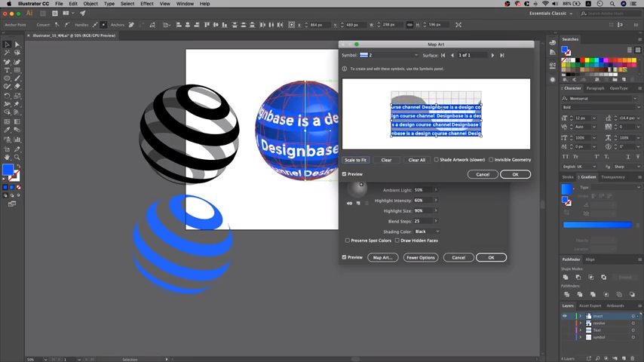Select the Paintbrush tool
The width and height of the screenshot is (644, 362).
pyautogui.click(x=17, y=78)
